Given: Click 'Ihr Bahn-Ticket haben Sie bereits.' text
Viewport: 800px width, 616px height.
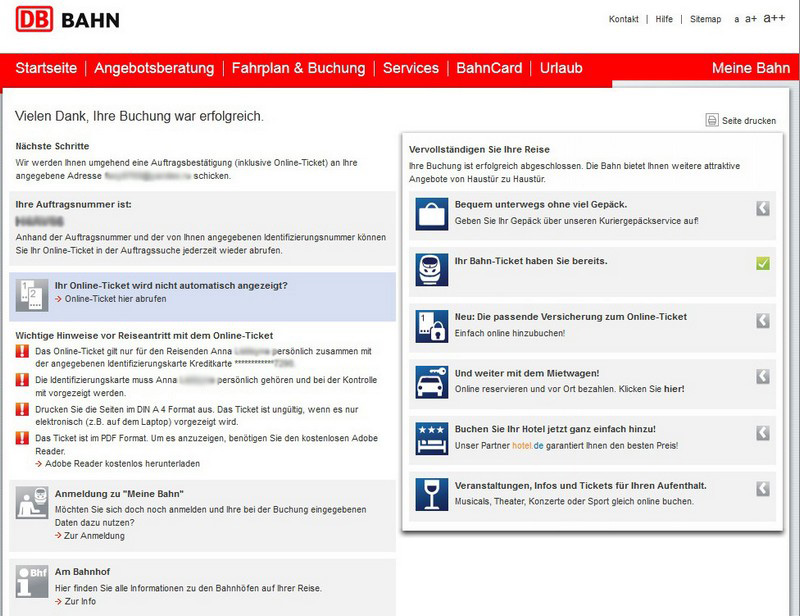Looking at the screenshot, I should coord(531,261).
